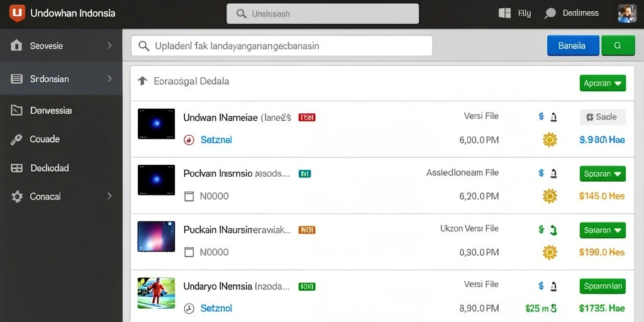
Task: Click the bottle icon in Poclvain Insrnsio row
Action: (x=553, y=174)
